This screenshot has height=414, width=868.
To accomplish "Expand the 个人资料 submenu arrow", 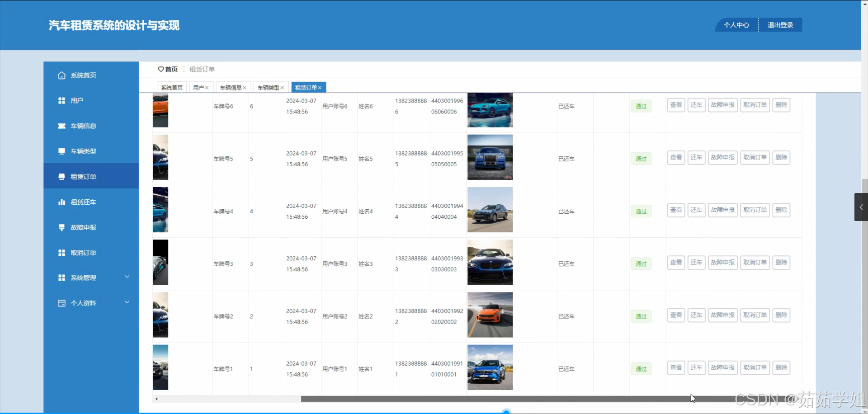I will click(127, 302).
